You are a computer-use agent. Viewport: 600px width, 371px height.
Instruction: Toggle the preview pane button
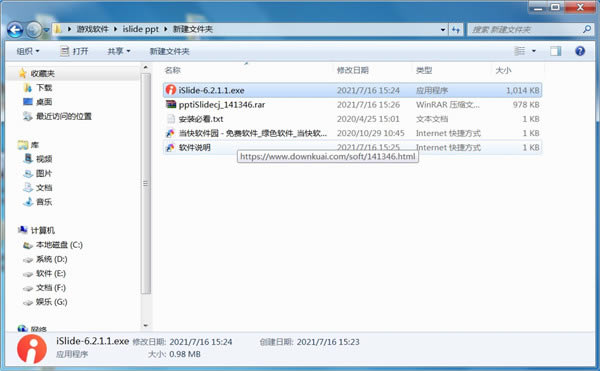(x=556, y=51)
